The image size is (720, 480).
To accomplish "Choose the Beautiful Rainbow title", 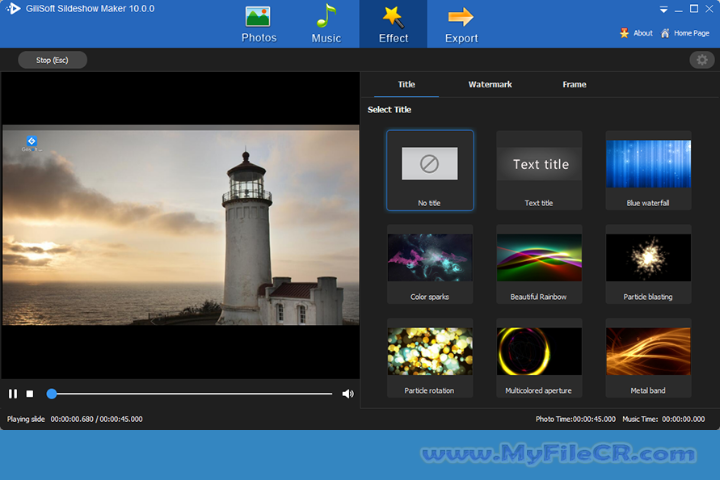I will [x=539, y=264].
